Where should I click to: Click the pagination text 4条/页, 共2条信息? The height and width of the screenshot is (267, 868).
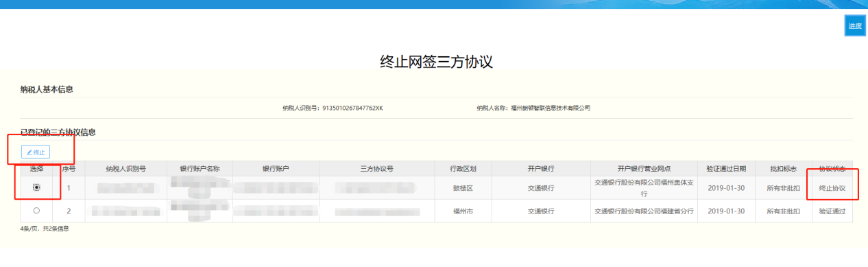(45, 229)
